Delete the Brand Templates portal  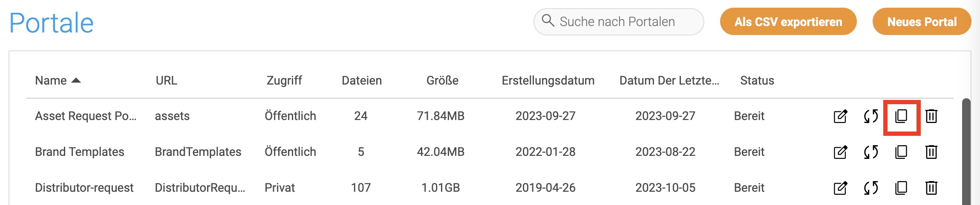[x=931, y=152]
